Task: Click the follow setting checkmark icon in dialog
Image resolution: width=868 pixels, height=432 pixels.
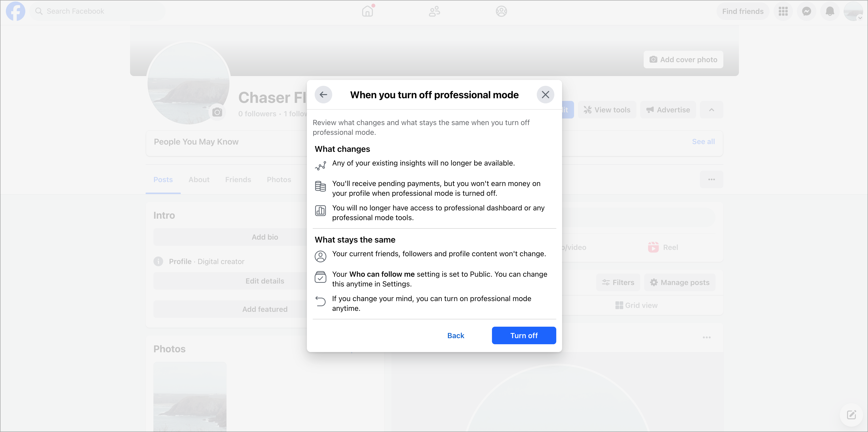Action: [x=320, y=277]
